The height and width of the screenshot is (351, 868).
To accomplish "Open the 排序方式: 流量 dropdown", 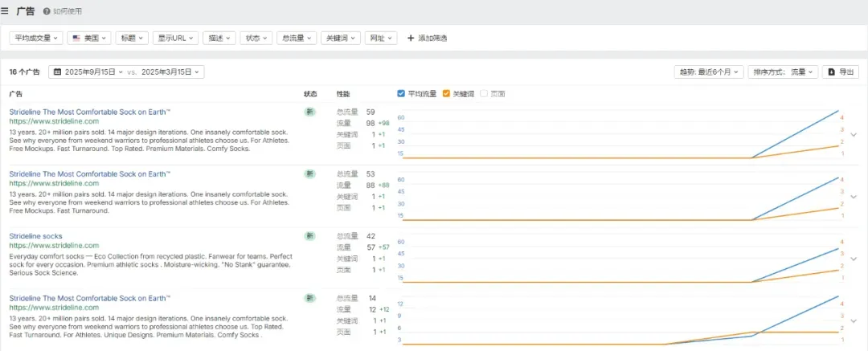I will 783,72.
